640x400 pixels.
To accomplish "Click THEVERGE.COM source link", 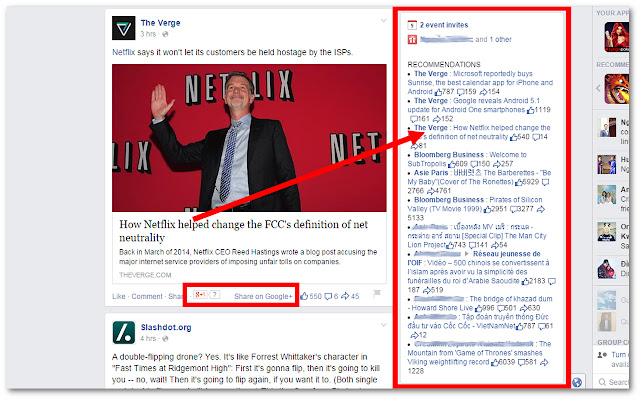I will 145,275.
